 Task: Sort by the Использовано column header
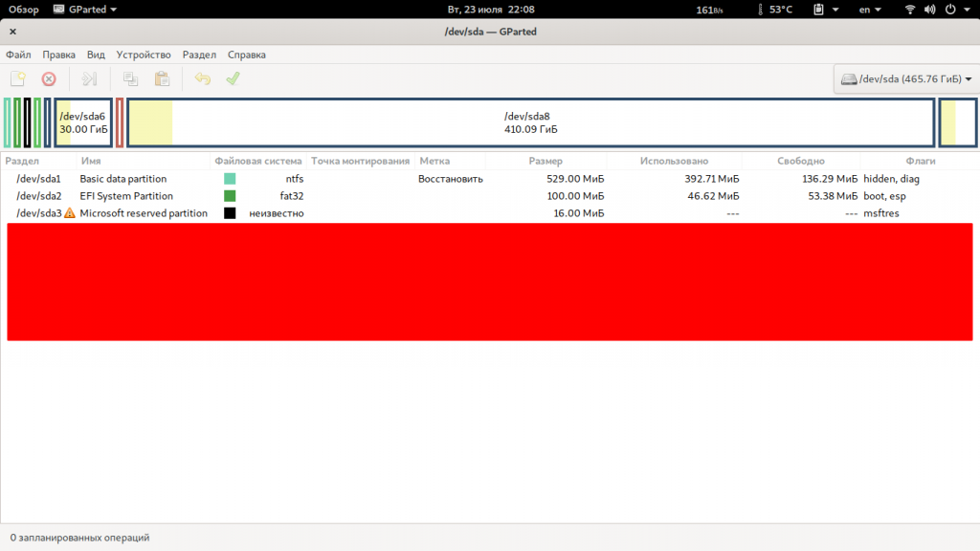tap(674, 161)
